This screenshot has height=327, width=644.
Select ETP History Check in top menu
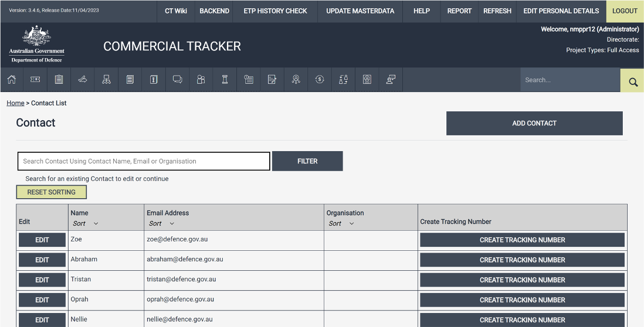[275, 11]
